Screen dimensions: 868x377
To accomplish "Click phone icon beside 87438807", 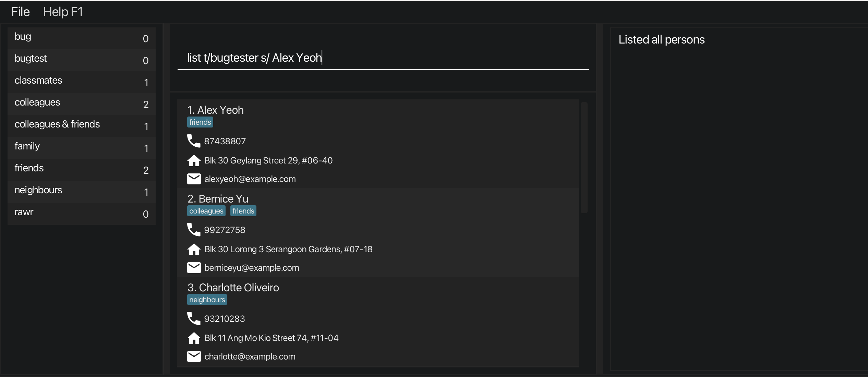I will pos(194,141).
